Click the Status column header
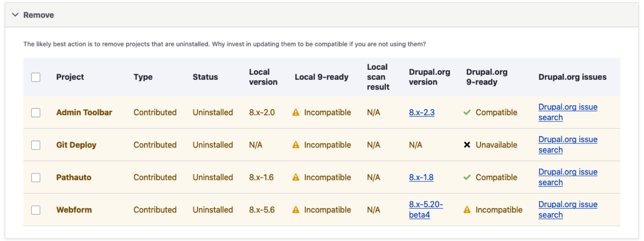 tap(205, 77)
